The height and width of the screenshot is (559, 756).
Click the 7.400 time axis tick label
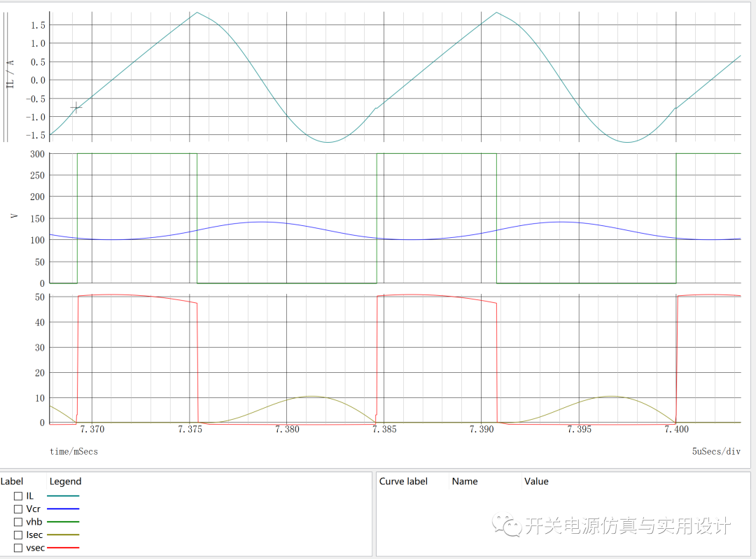point(676,430)
